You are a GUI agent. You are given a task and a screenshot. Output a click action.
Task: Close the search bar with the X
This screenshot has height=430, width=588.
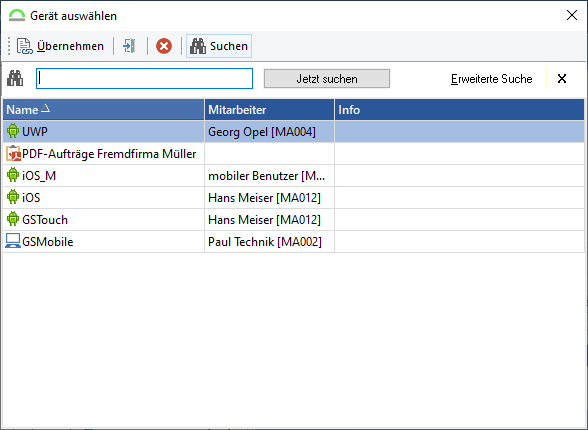[562, 78]
